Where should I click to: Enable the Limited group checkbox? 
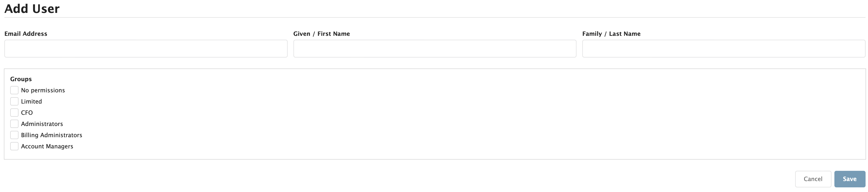tap(14, 101)
